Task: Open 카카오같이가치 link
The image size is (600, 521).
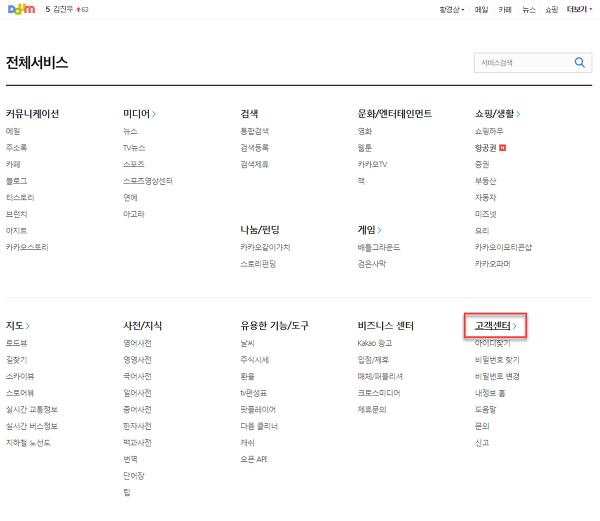Action: [x=265, y=247]
